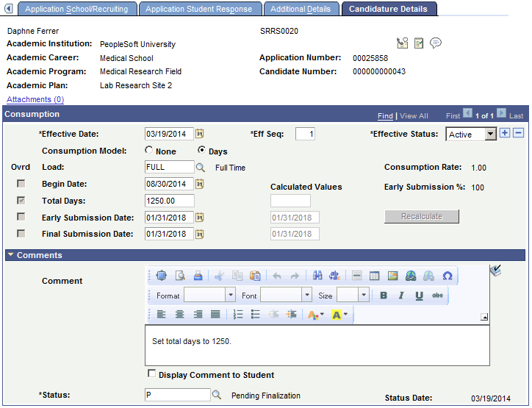Click the Status lookup magnifier icon
The image size is (532, 408).
point(217,395)
